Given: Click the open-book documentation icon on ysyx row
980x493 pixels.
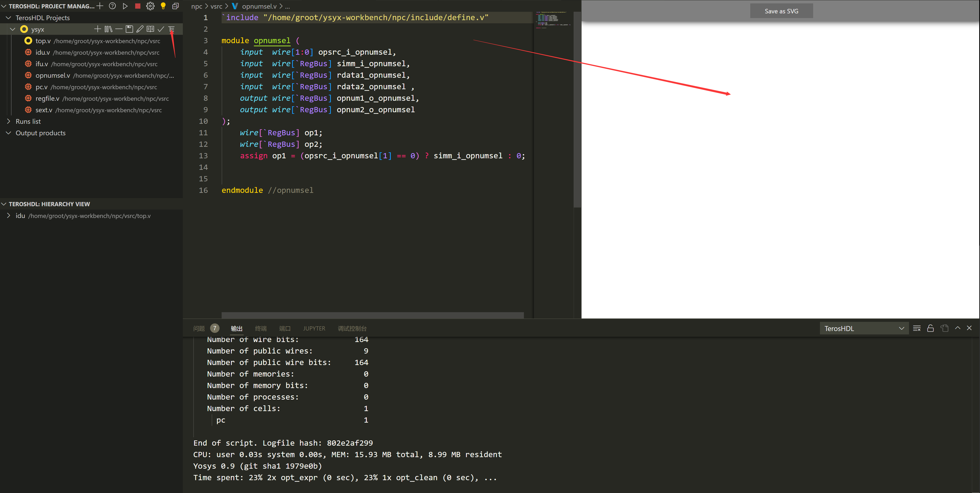Looking at the screenshot, I should [150, 29].
